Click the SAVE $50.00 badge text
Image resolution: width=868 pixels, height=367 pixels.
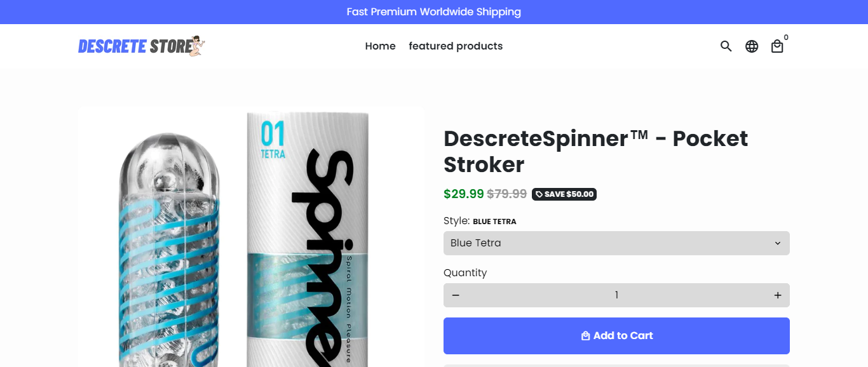click(569, 194)
